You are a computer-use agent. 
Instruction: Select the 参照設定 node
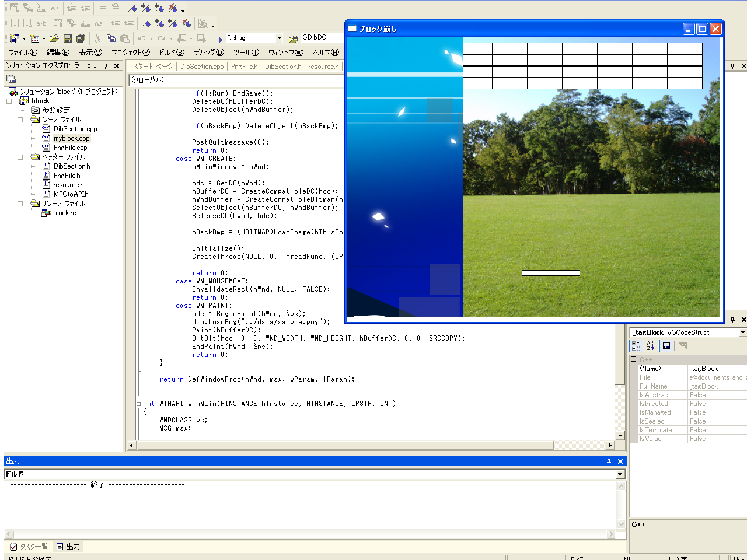coord(56,110)
